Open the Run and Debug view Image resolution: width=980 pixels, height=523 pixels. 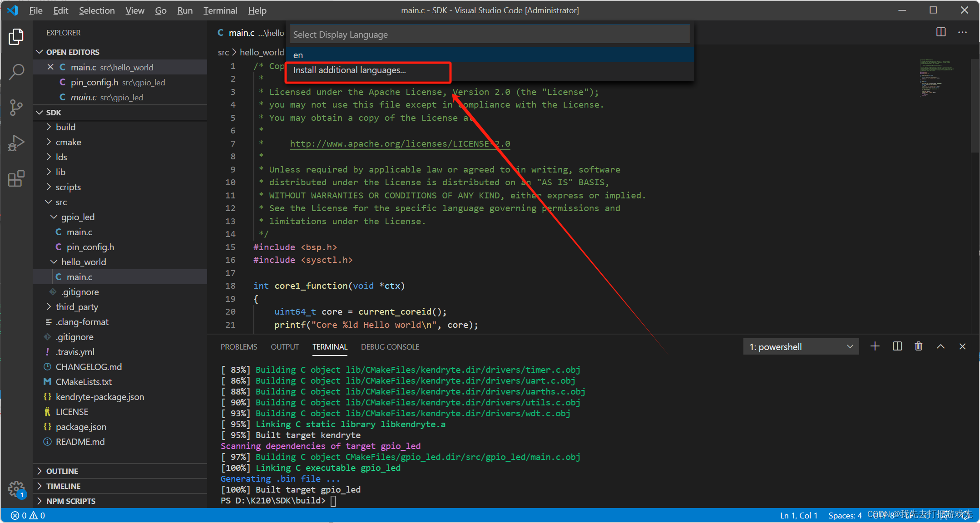(16, 143)
